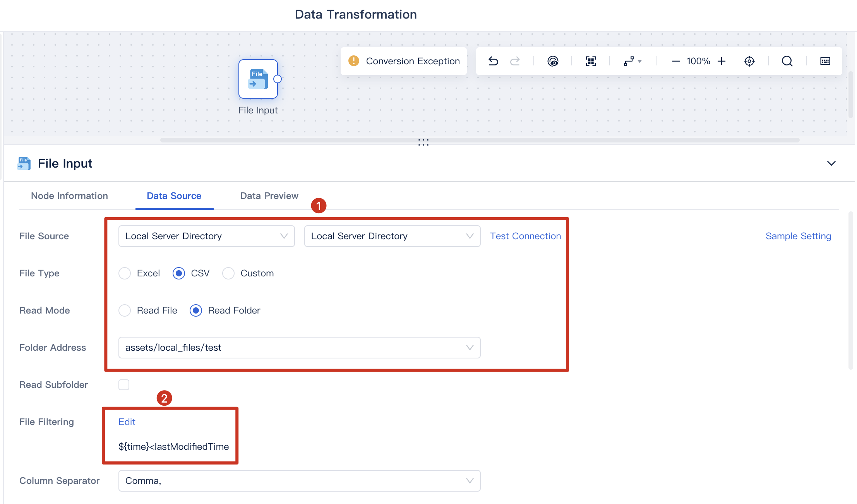Screen dimensions: 857x504
Task: Click Edit under File Filtering
Action: [127, 422]
